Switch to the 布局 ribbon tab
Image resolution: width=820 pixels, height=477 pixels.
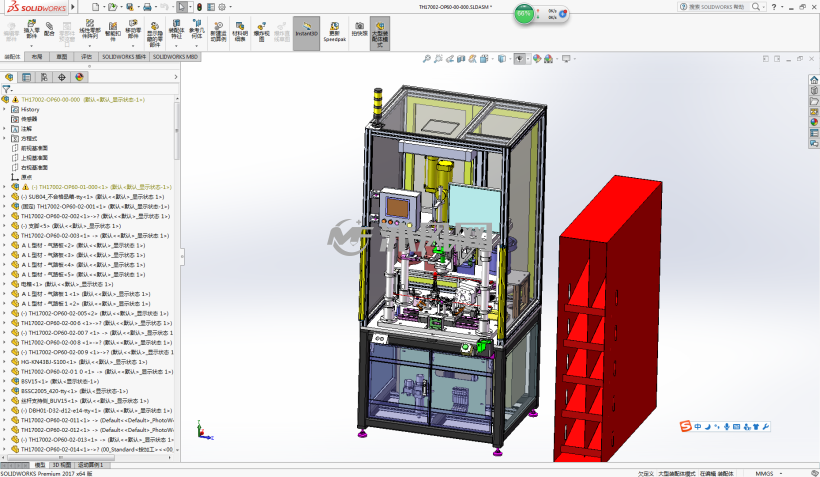point(37,56)
